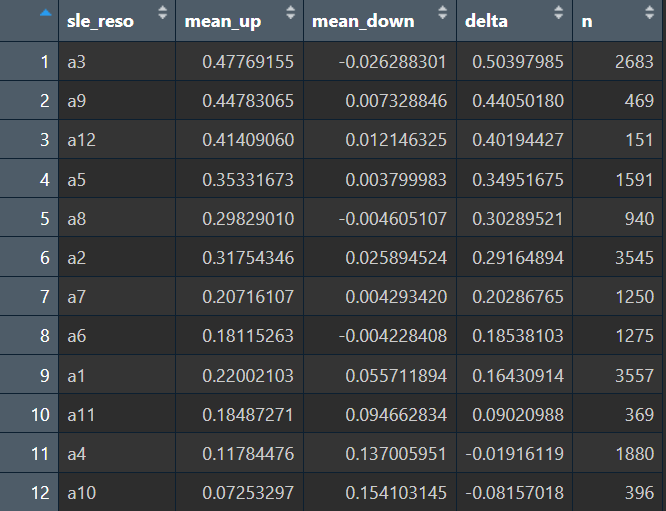Click delta value 0.44050180
The width and height of the screenshot is (666, 511).
[518, 101]
